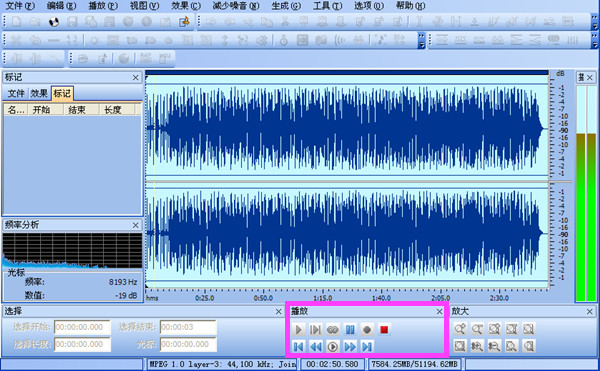Click the New file toolbar icon
600x371 pixels.
pos(16,21)
